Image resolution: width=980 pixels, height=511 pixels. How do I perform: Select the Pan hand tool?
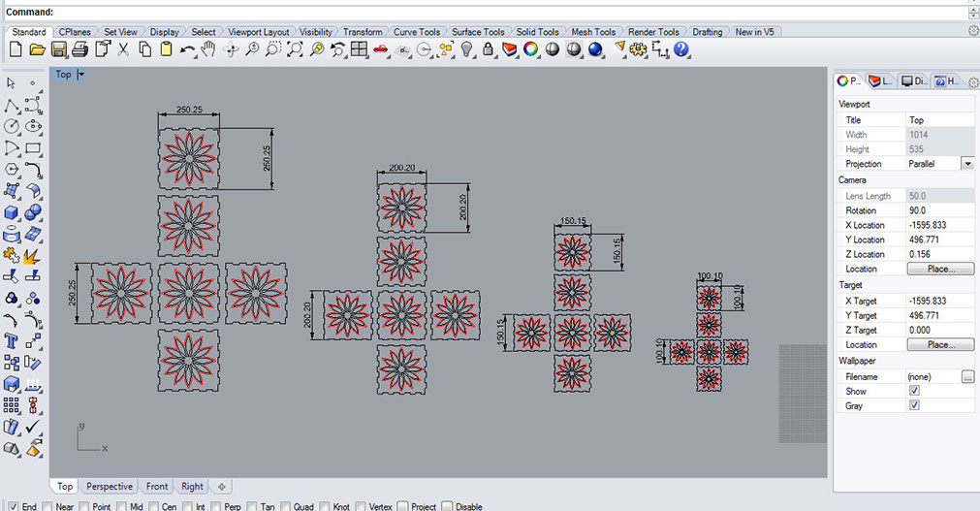point(208,49)
